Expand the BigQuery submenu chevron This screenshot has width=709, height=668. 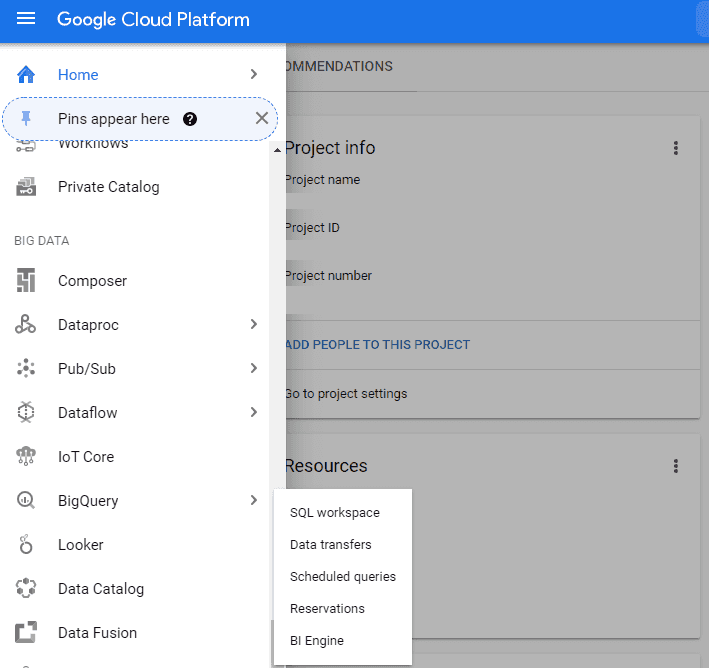(254, 500)
